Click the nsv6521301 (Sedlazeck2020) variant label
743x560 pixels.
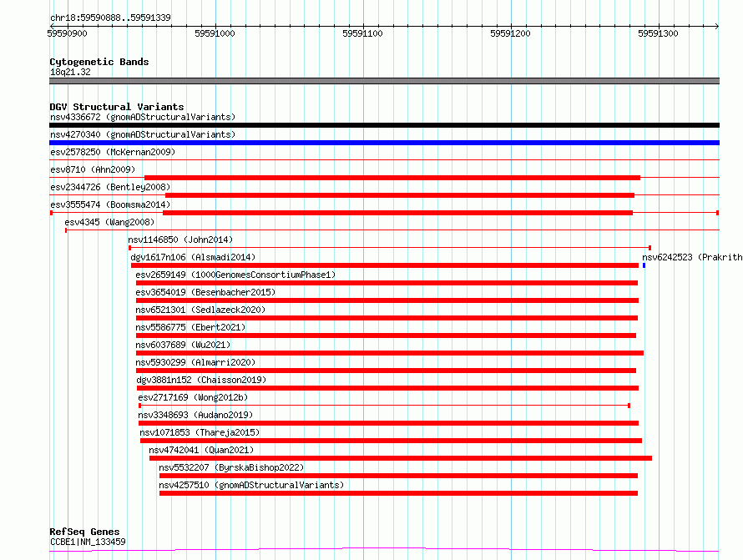pos(200,310)
